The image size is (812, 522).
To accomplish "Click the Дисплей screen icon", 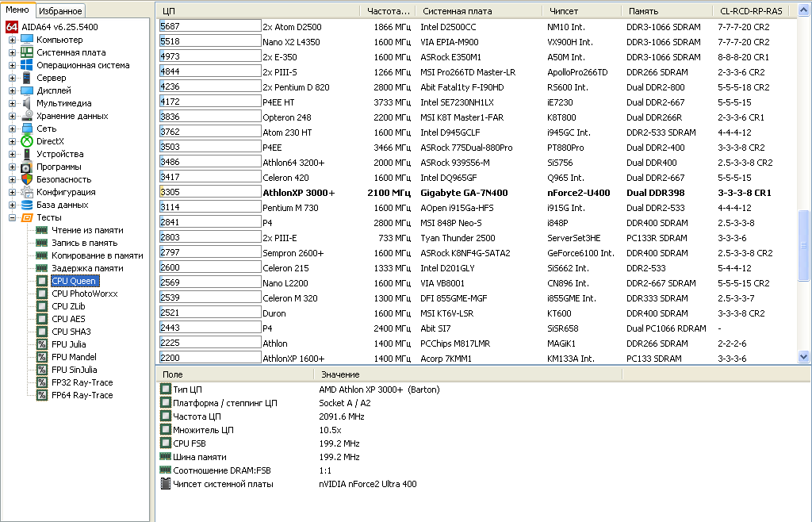I will click(27, 90).
